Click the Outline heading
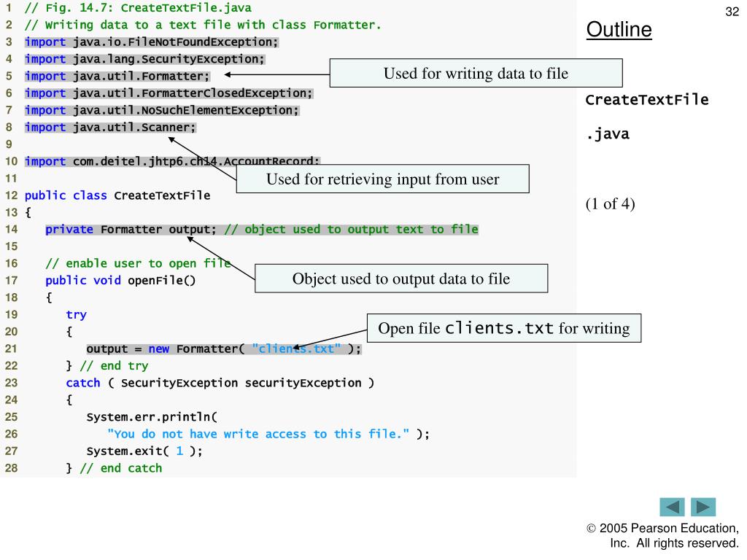Viewport: 747px width, 560px height. tap(619, 29)
